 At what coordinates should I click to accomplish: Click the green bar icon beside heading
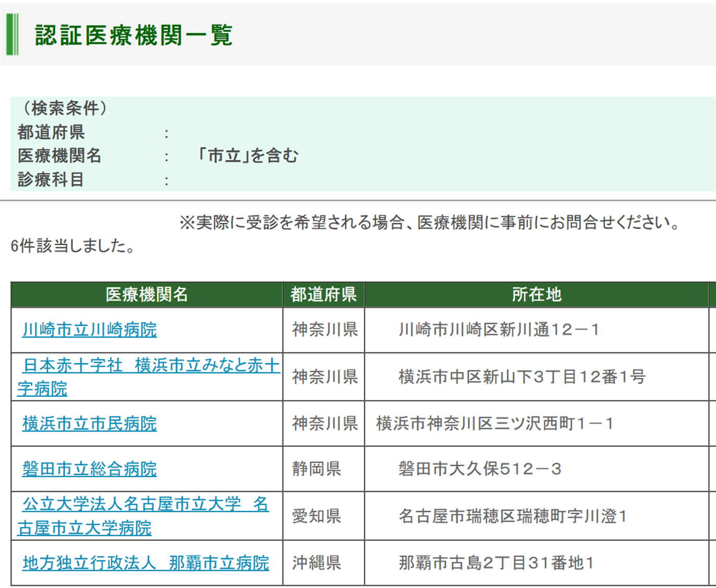pos(13,34)
